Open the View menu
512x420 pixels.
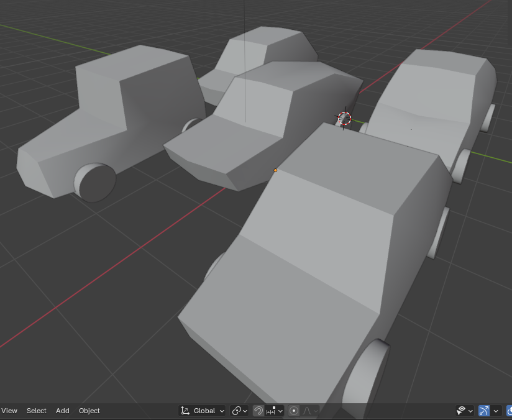point(9,411)
